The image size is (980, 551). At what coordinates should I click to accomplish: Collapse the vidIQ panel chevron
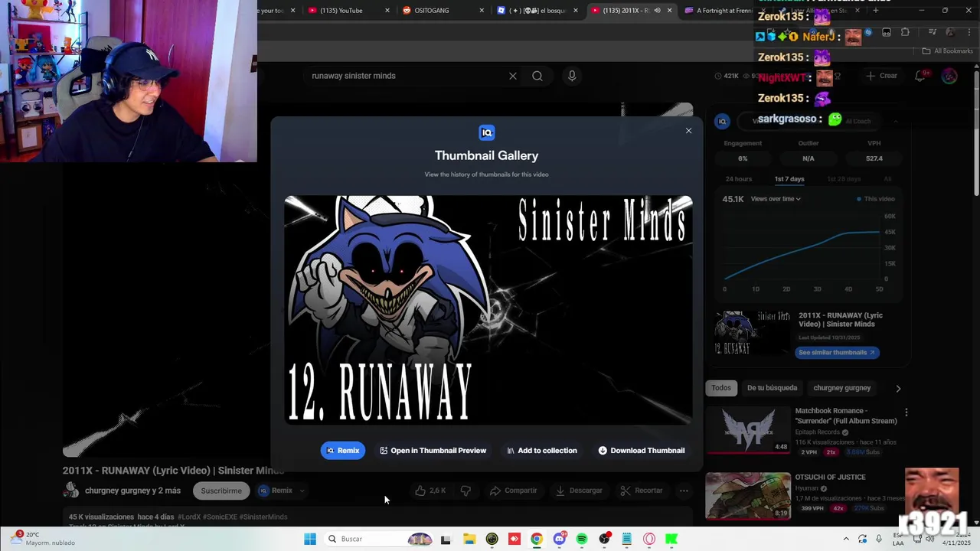coord(895,121)
